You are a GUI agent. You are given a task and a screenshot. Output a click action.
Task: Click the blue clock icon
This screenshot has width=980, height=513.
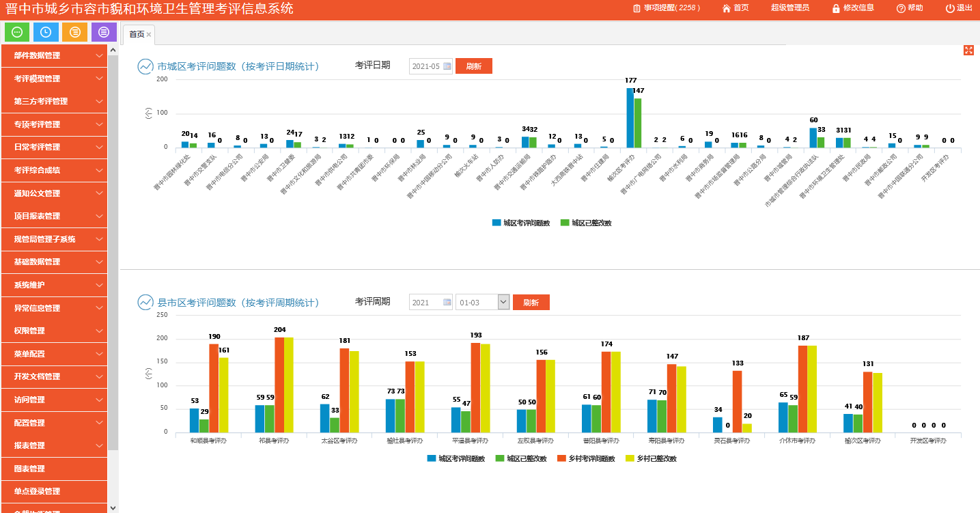click(46, 32)
